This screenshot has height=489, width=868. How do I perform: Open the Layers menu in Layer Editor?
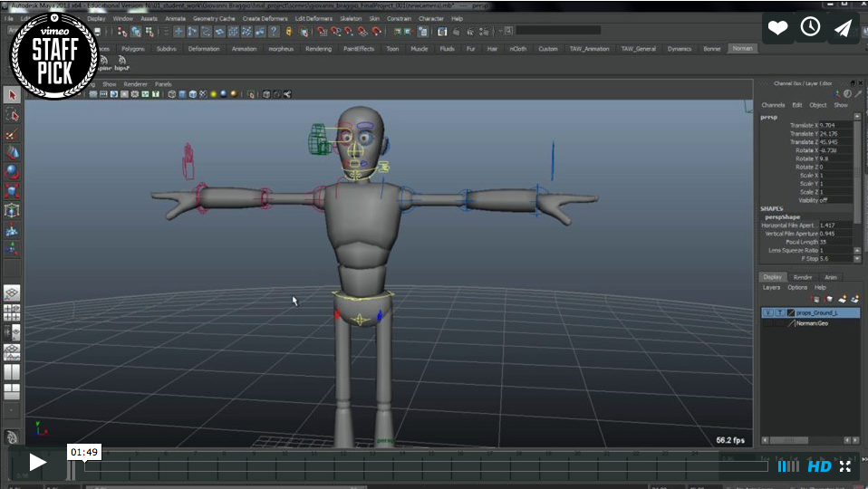771,287
